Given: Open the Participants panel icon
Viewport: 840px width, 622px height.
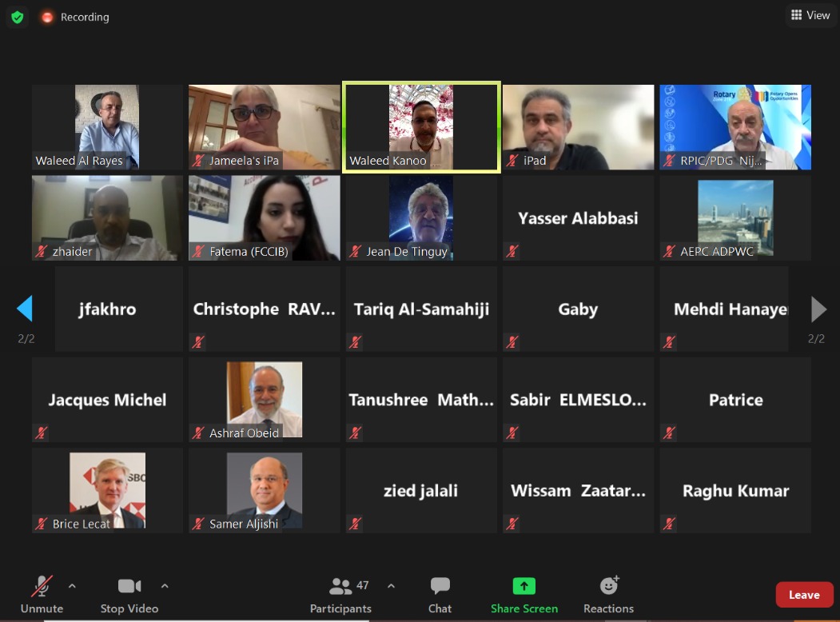Looking at the screenshot, I should pos(340,587).
